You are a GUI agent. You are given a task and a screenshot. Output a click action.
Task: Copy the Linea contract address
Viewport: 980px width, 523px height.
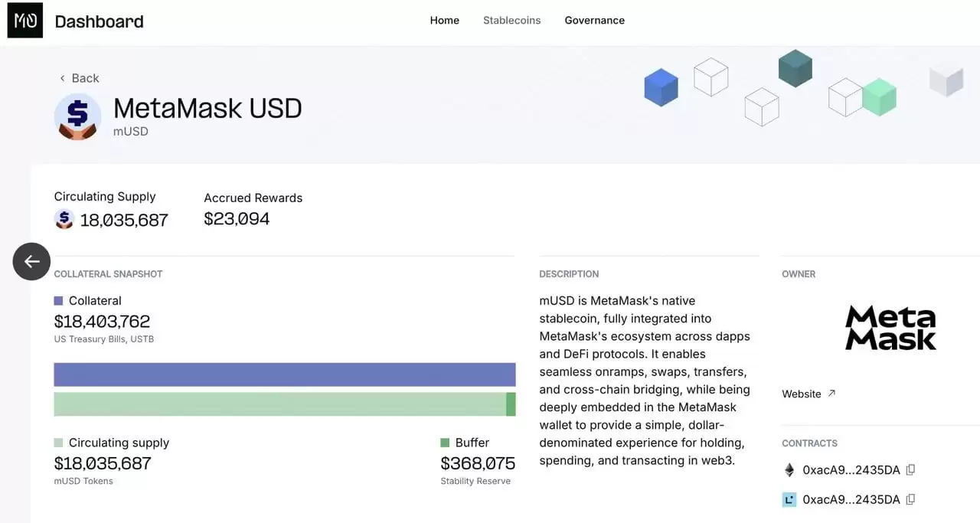point(910,499)
